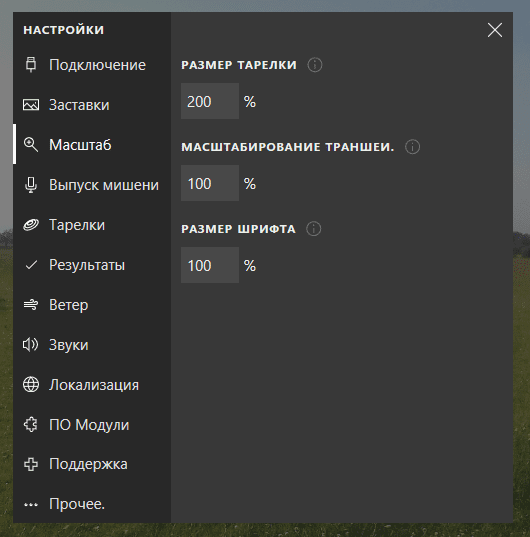
Task: Click the checkmark icon beside Результаты
Action: [31, 265]
